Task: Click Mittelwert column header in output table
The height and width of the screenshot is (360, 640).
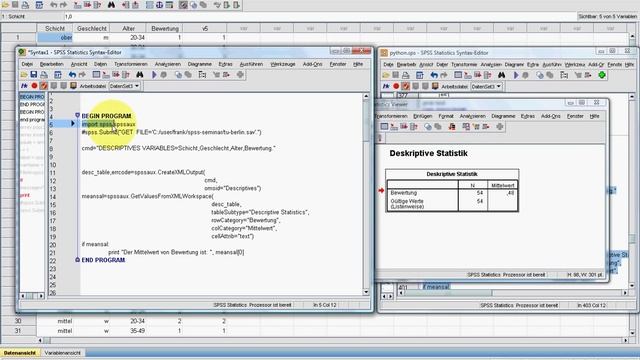Action: [x=502, y=185]
